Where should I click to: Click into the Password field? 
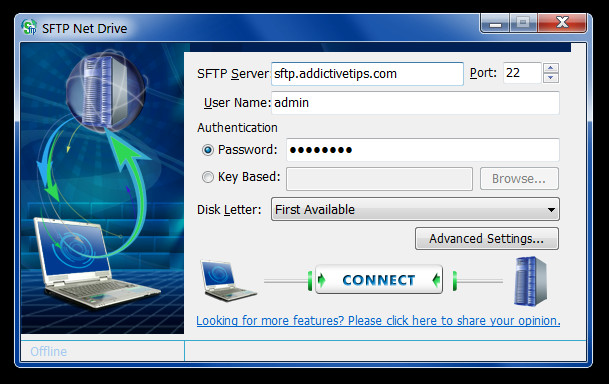tap(423, 150)
